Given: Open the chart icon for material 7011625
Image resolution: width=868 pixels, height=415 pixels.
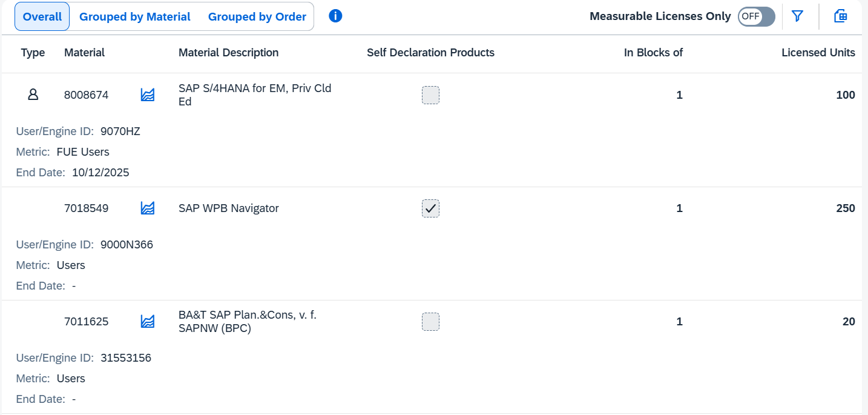Looking at the screenshot, I should [147, 322].
